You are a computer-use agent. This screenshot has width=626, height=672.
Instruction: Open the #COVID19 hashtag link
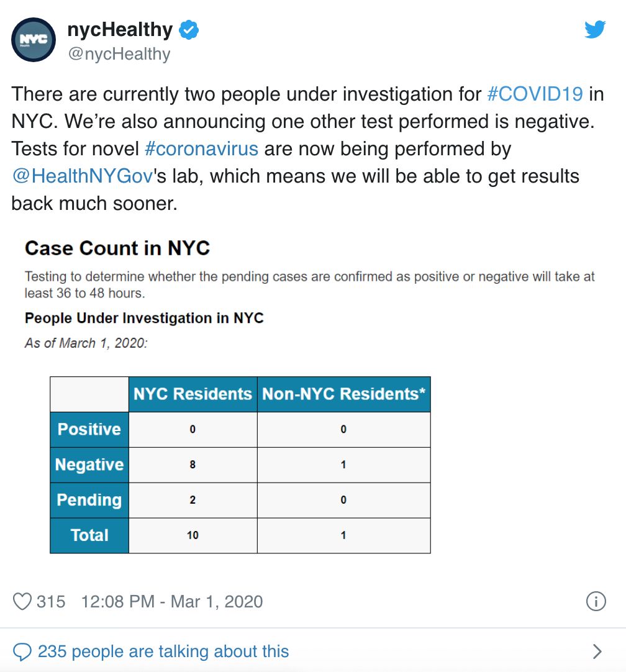[535, 94]
